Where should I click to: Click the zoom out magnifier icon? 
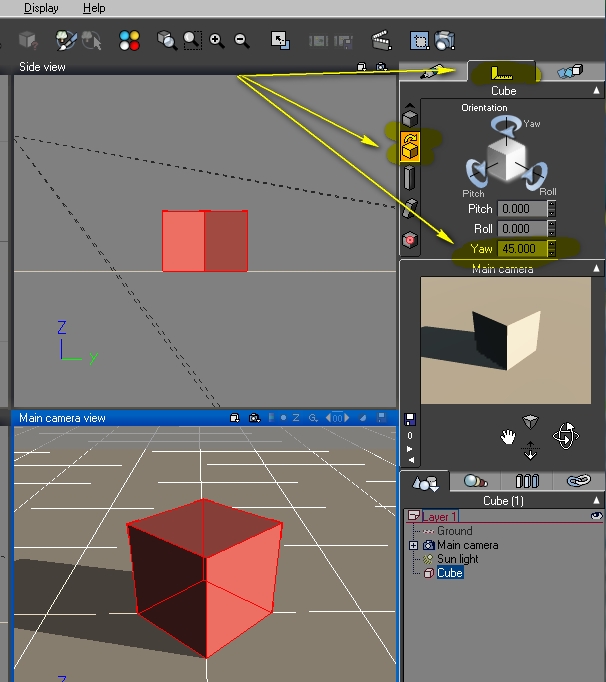click(242, 41)
